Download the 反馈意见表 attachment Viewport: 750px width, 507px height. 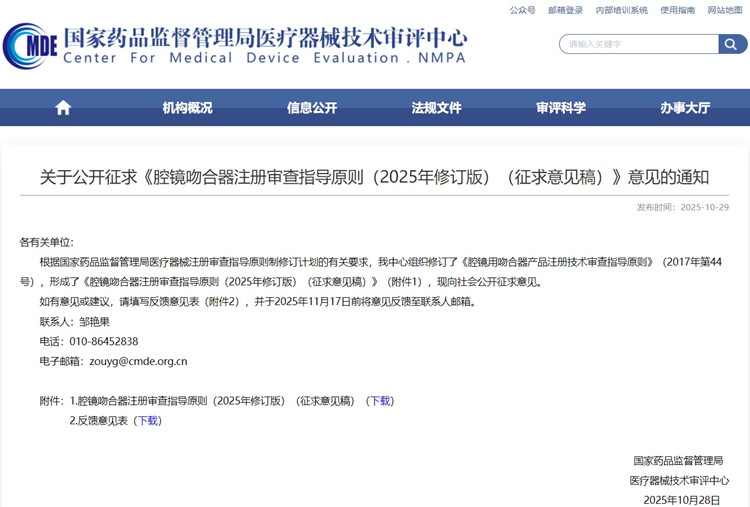pos(148,421)
